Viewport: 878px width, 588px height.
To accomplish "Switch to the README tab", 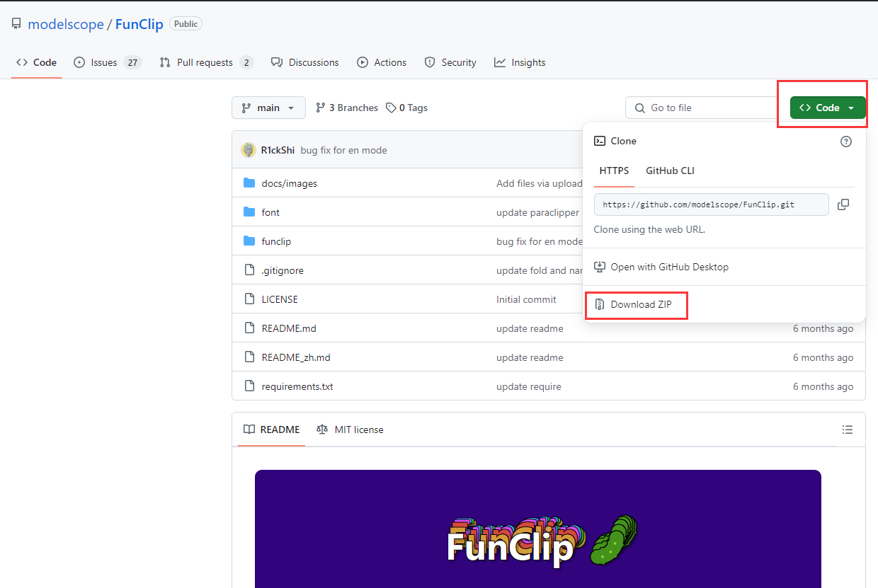I will pos(272,430).
